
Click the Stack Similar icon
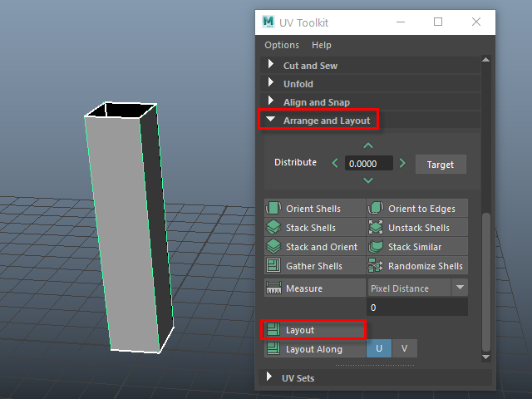tap(376, 247)
